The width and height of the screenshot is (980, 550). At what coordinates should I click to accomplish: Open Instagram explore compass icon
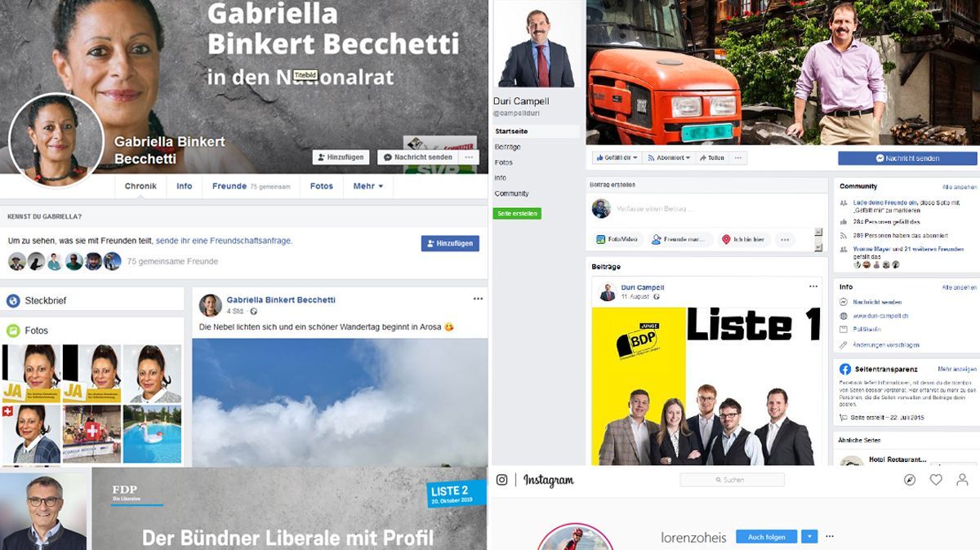coord(910,480)
